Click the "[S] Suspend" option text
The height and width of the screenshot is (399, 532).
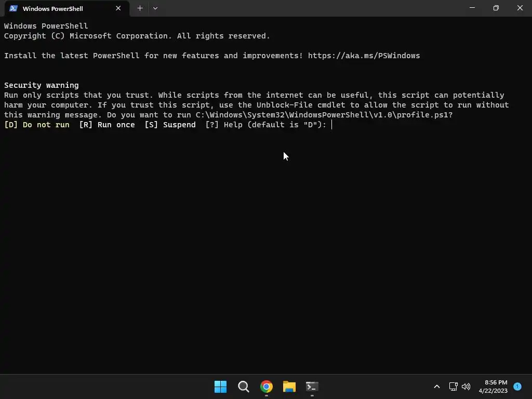coord(170,125)
